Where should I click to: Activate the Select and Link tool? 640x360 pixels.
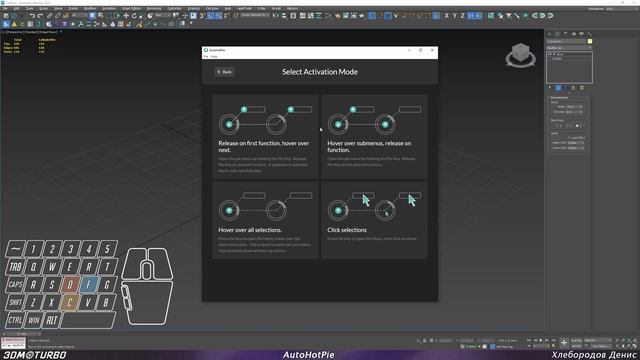tap(49, 16)
